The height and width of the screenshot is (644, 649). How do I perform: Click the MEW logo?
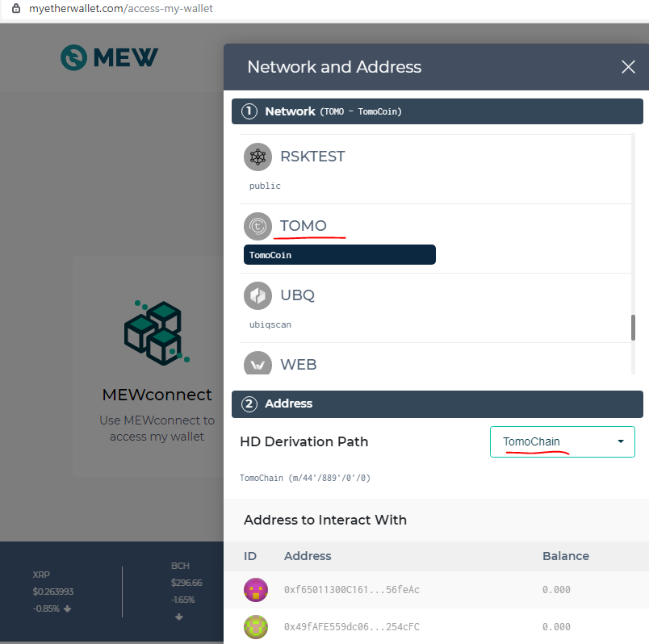pyautogui.click(x=109, y=57)
